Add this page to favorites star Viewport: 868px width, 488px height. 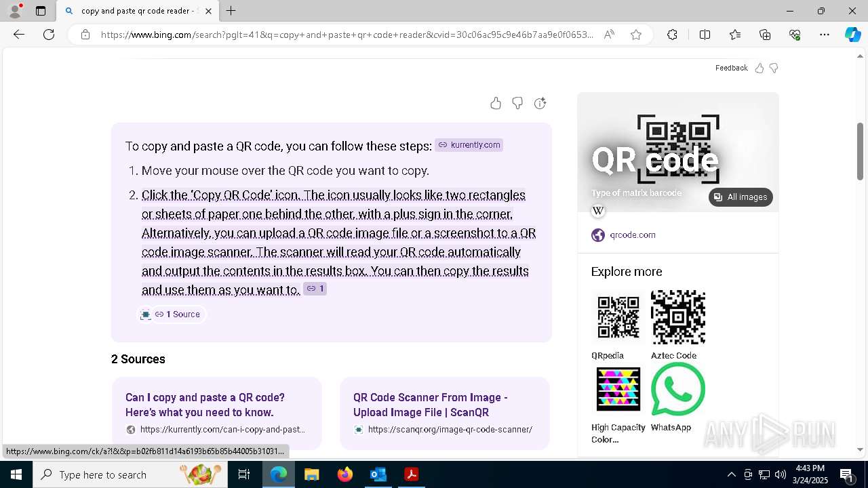point(636,35)
